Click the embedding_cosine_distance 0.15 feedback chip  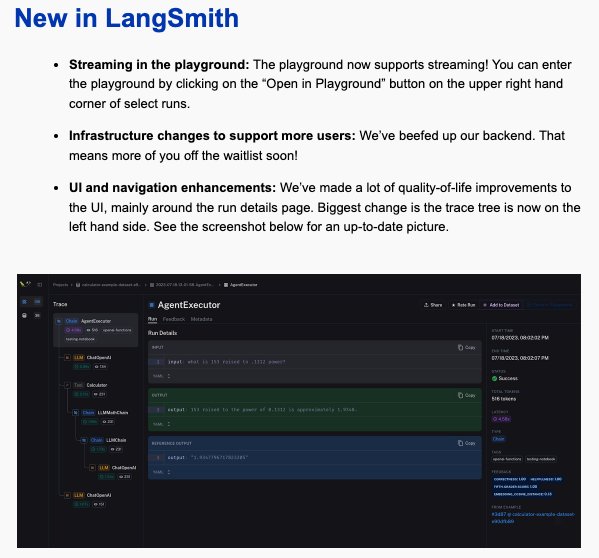click(x=522, y=494)
